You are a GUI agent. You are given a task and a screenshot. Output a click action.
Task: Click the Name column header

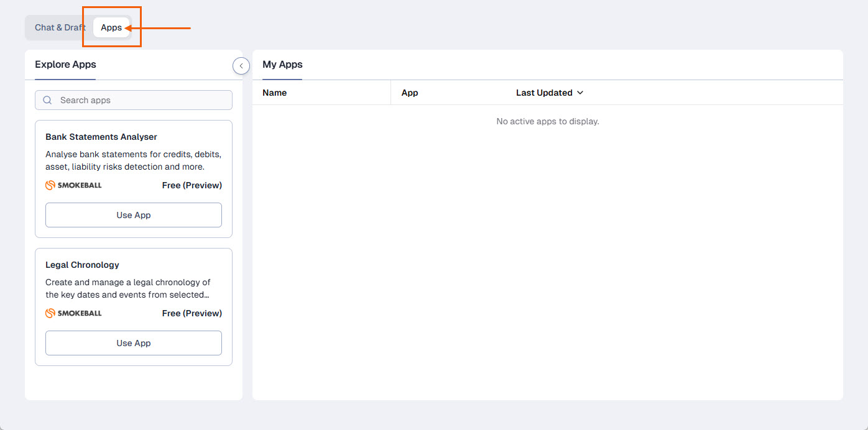click(275, 93)
